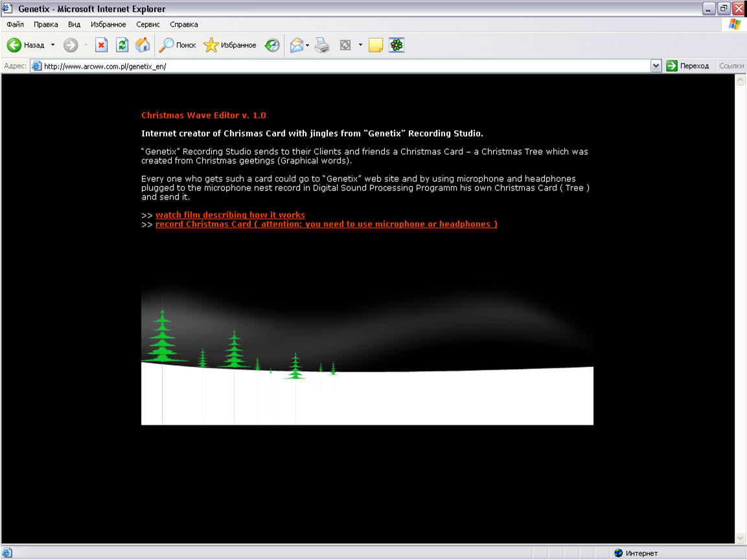747x560 pixels.
Task: Open the Ссылки links bar
Action: 731,66
